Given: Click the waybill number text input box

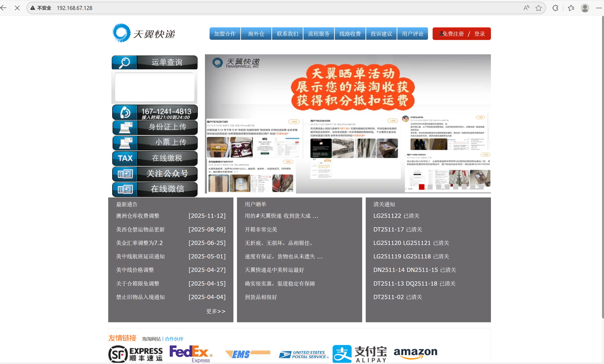Looking at the screenshot, I should tap(154, 87).
